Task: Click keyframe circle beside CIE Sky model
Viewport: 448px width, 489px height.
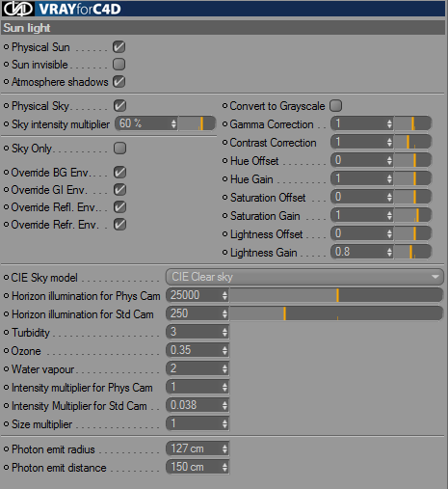Action: point(6,278)
